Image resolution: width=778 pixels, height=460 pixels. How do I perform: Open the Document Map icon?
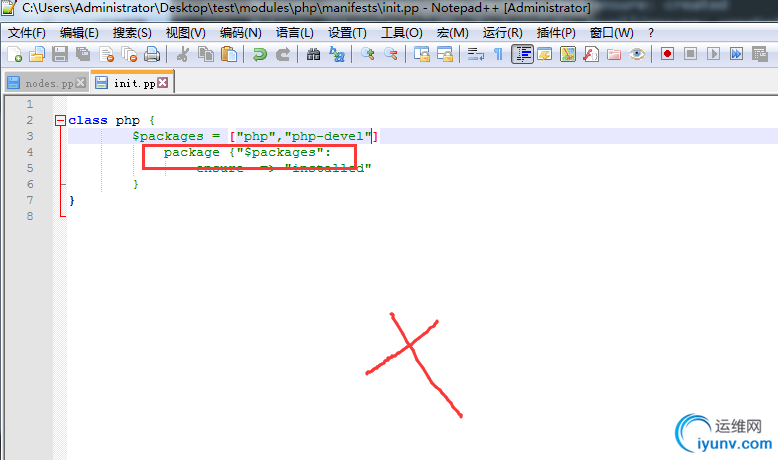568,54
